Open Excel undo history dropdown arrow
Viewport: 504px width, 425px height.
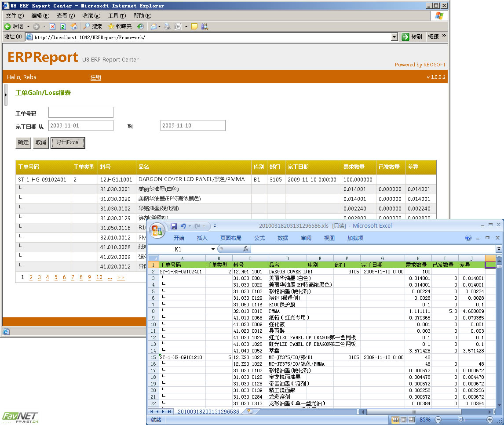click(x=190, y=226)
